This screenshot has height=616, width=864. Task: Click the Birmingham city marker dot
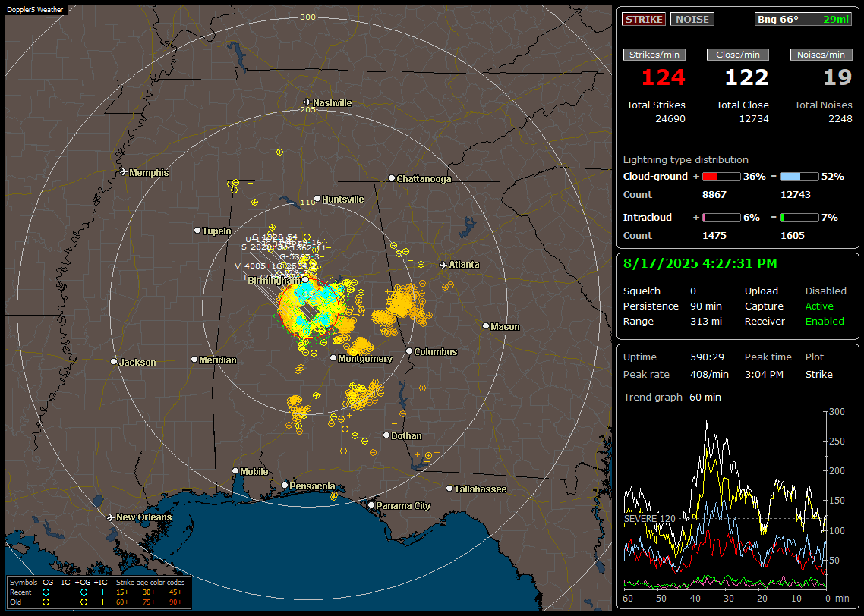(305, 280)
